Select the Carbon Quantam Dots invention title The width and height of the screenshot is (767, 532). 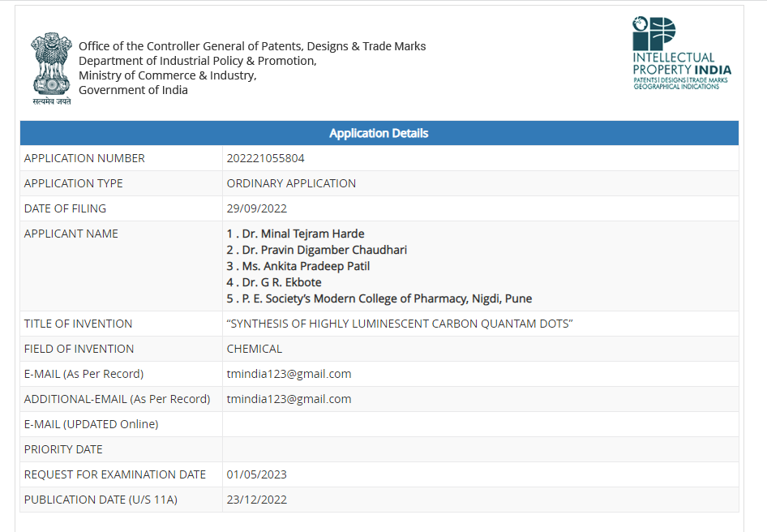(400, 324)
